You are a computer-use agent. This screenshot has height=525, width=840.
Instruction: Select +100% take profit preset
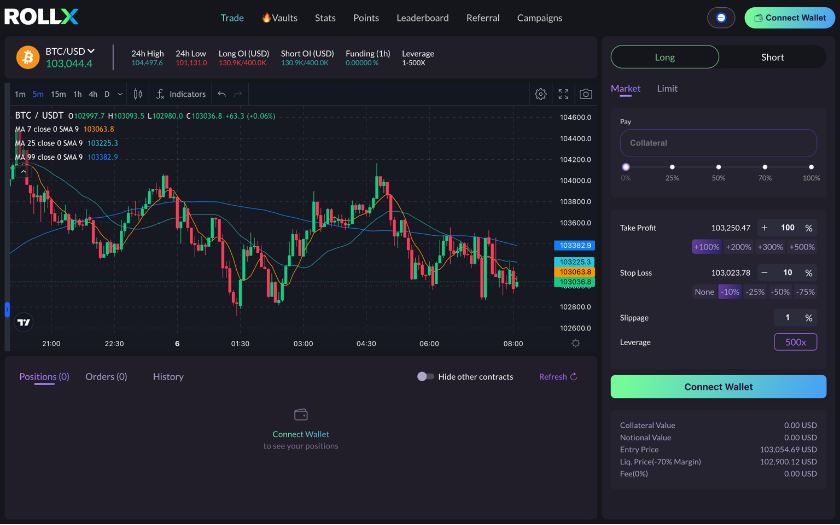(706, 247)
